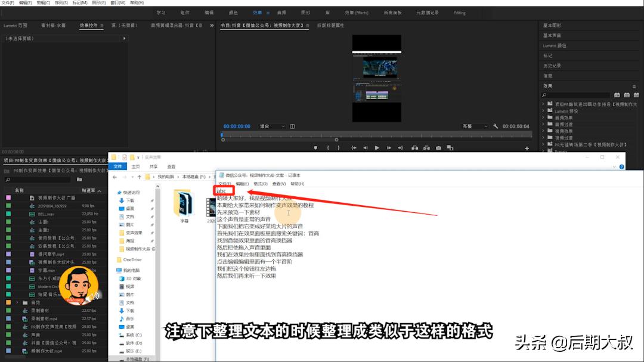
Task: Select the 字幕.mov clip in the Project panel
Action: 42,270
